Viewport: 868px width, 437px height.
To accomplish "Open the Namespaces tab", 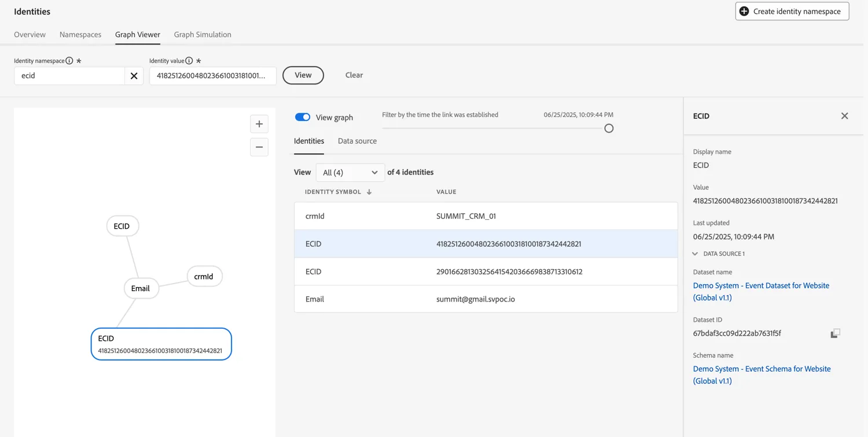I will pos(80,35).
